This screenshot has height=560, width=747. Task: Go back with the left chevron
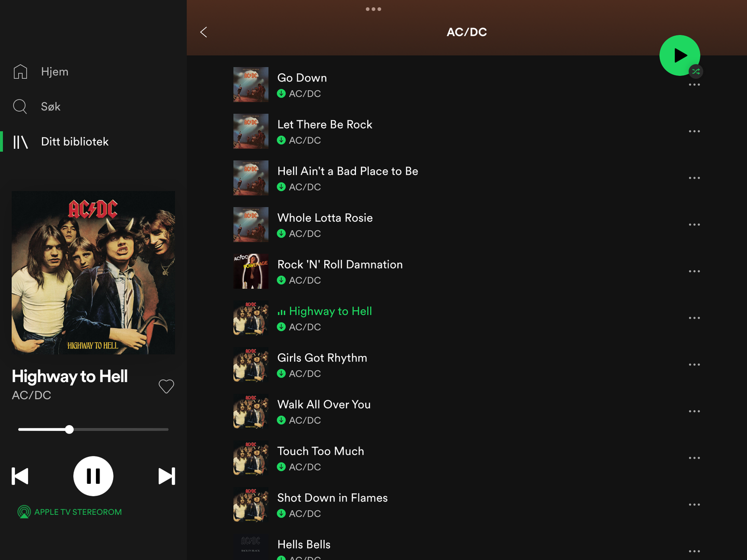[203, 32]
